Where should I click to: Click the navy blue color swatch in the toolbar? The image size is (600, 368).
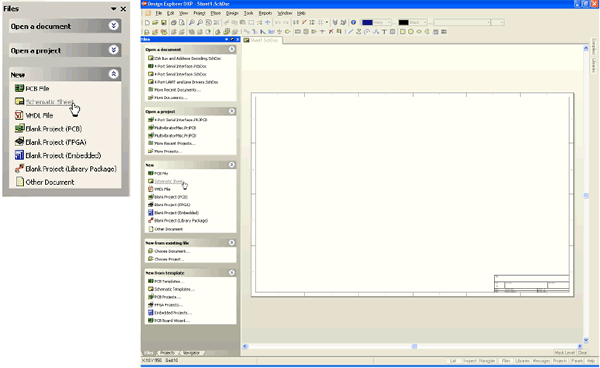click(367, 23)
